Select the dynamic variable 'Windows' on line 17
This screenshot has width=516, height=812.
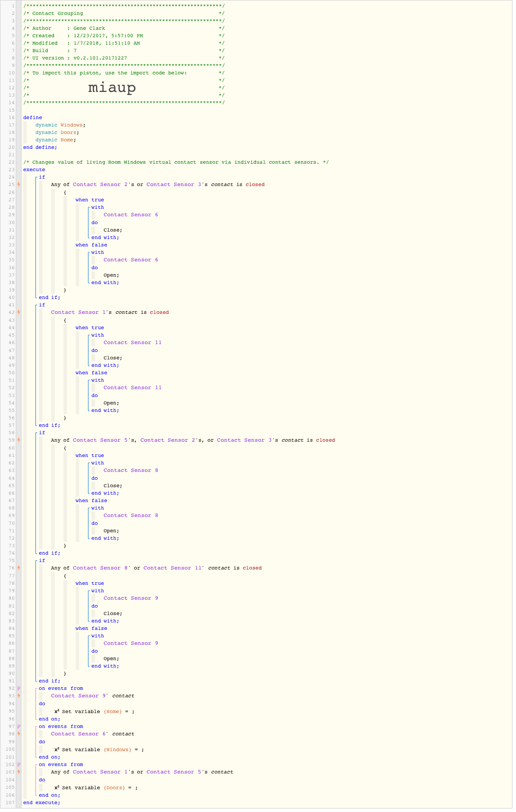(x=71, y=125)
